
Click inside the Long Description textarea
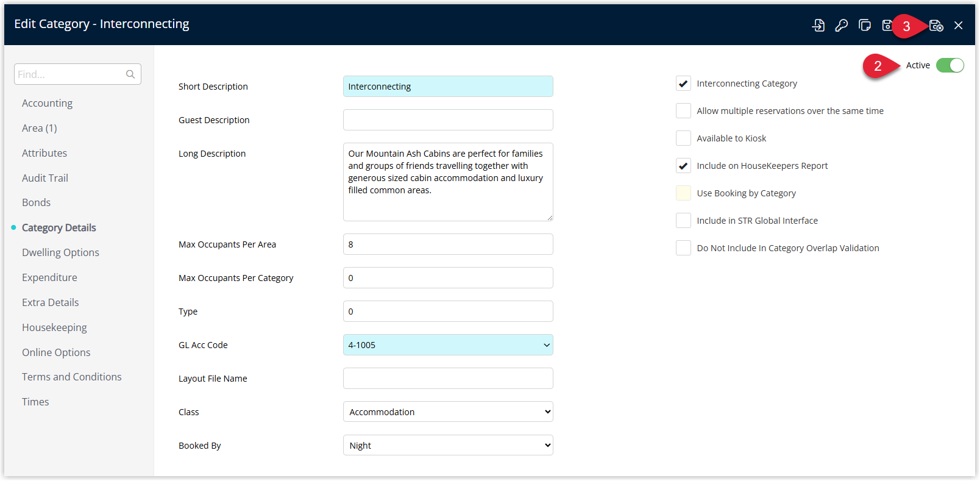tap(448, 182)
